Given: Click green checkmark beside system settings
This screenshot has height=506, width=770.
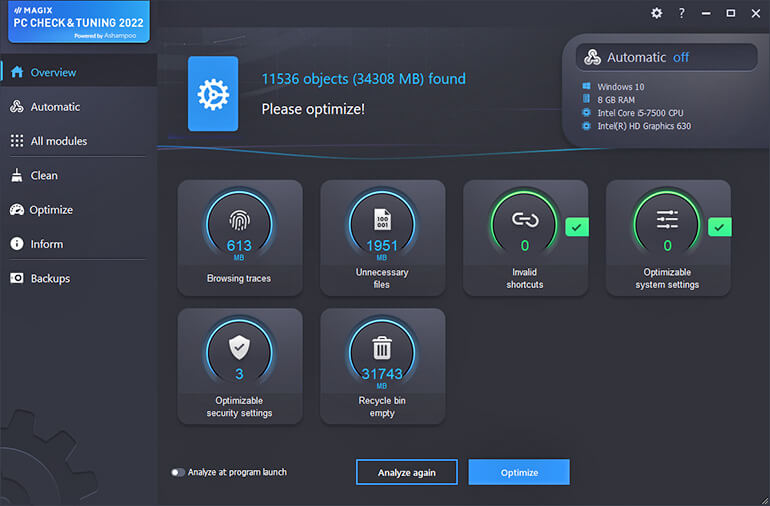Looking at the screenshot, I should pyautogui.click(x=720, y=227).
